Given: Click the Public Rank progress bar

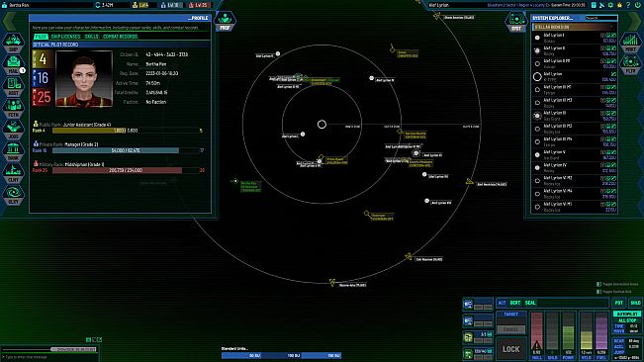Looking at the screenshot, I should 126,131.
